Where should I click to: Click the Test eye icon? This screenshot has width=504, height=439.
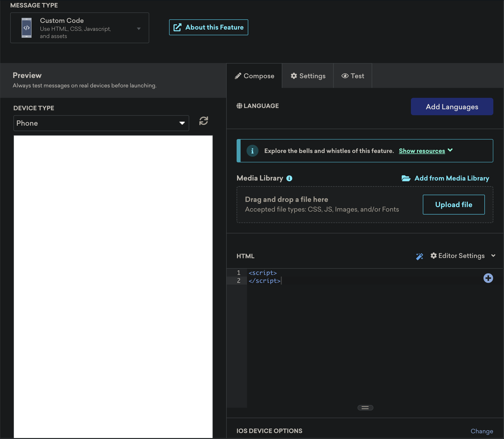pyautogui.click(x=345, y=76)
